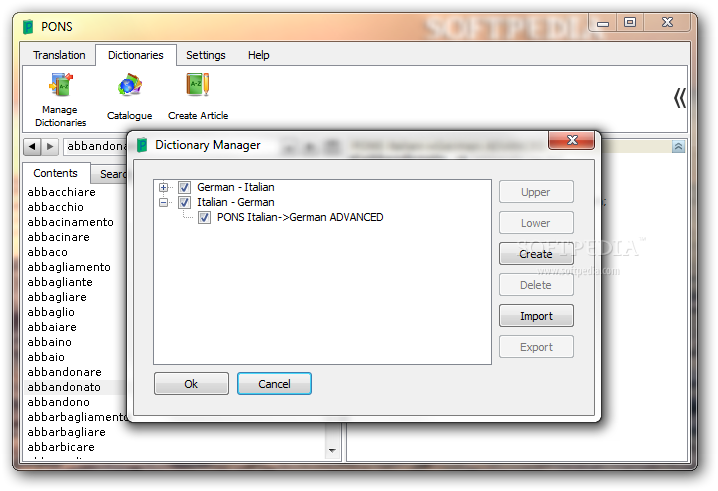Go forward with the right arrow icon
This screenshot has height=491, width=718.
tap(50, 147)
